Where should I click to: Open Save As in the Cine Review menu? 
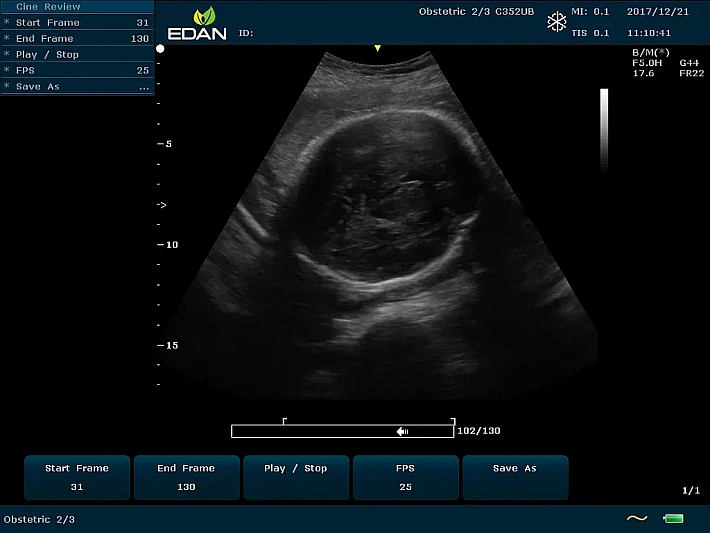click(77, 86)
